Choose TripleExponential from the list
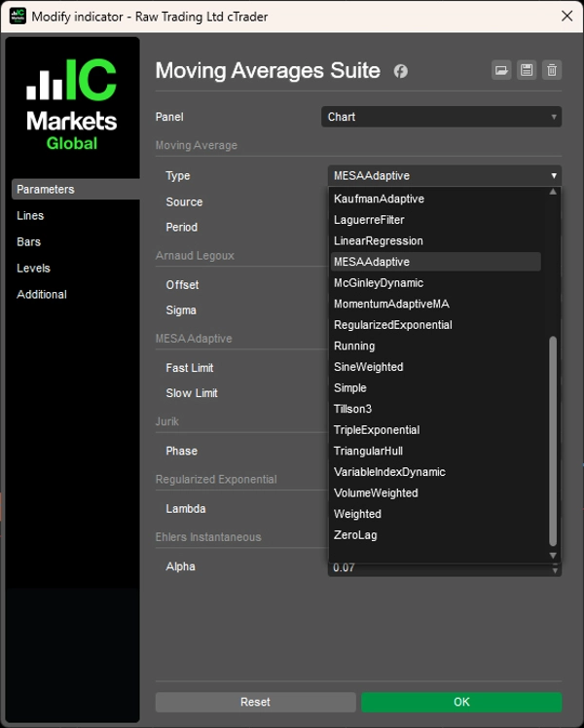Screen dimensions: 584x728 pyautogui.click(x=436, y=430)
